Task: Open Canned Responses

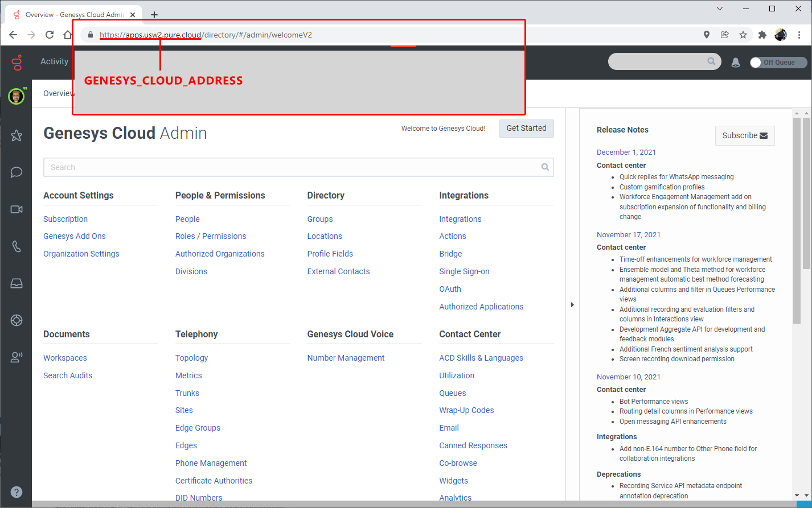Action: coord(473,445)
